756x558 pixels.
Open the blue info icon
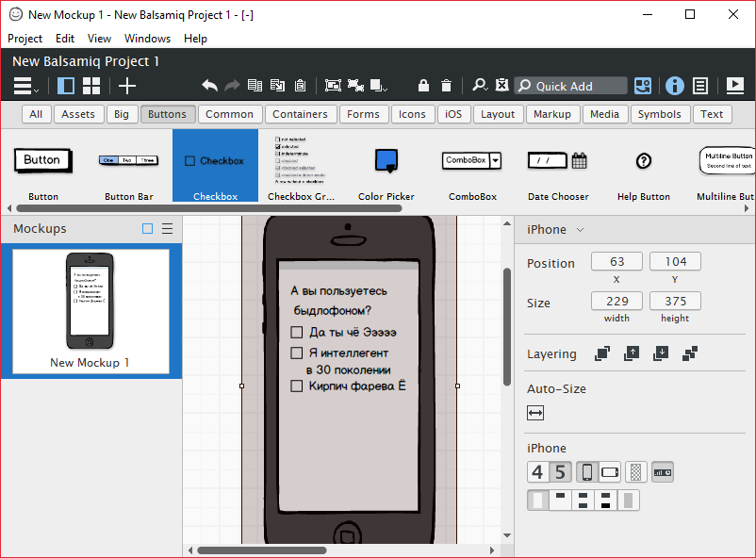(675, 86)
